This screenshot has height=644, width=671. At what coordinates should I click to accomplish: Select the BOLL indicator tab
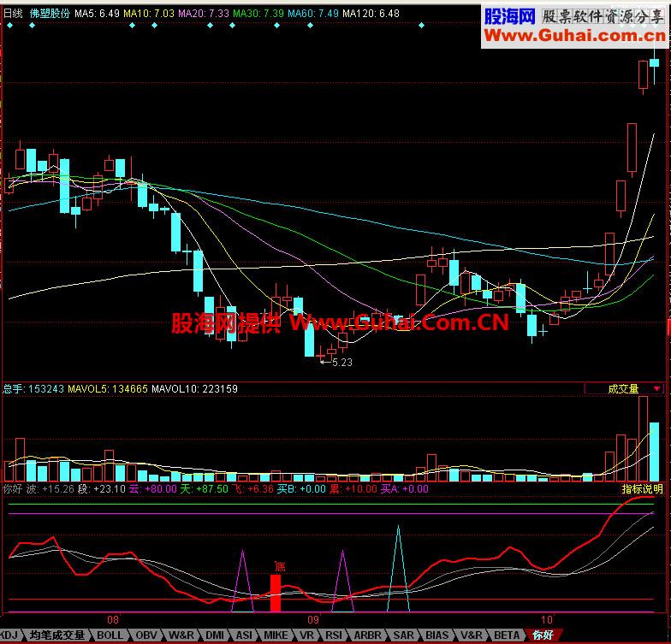[x=110, y=635]
